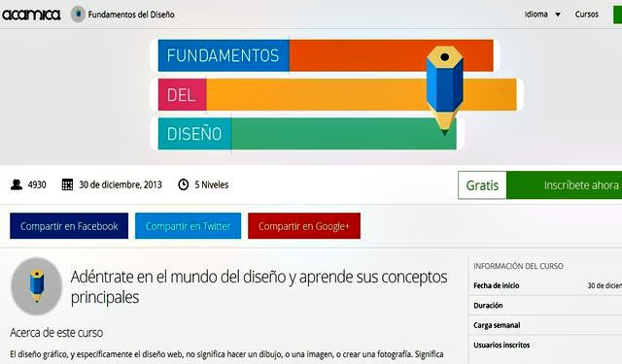Expand the Idioma dropdown

pos(542,15)
